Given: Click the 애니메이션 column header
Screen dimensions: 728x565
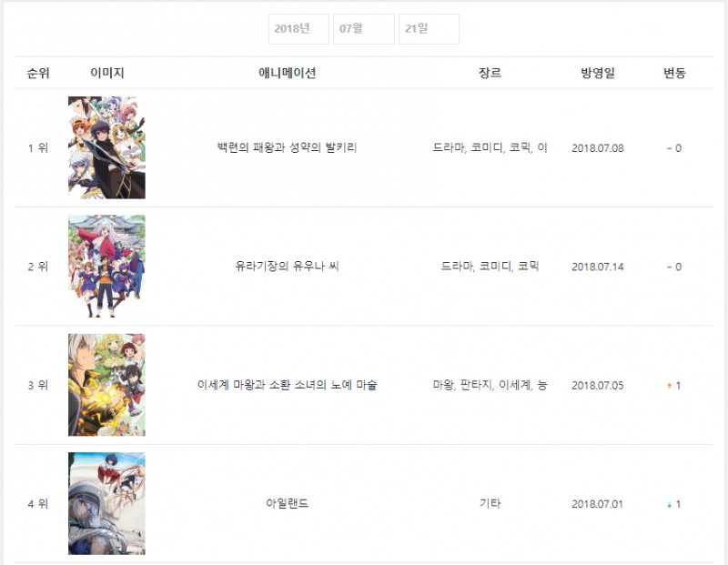Looking at the screenshot, I should [x=287, y=73].
